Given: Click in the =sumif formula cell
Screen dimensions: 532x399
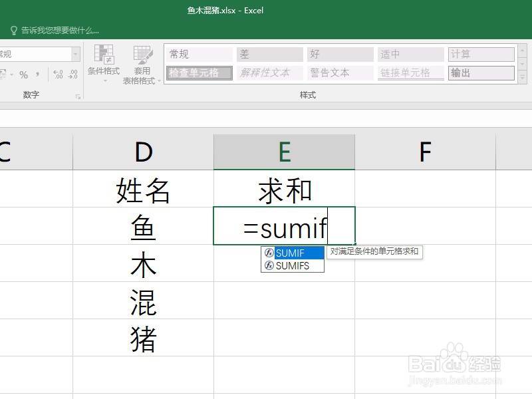Looking at the screenshot, I should click(285, 226).
